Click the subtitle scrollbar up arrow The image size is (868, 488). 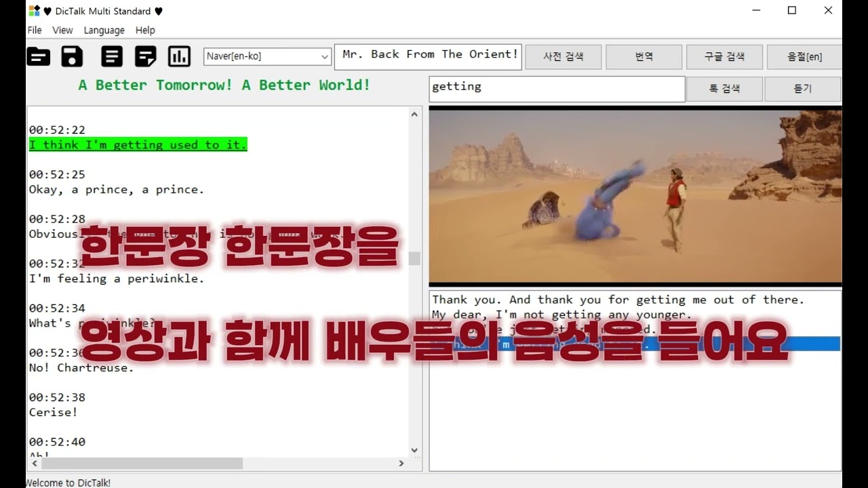coord(414,114)
